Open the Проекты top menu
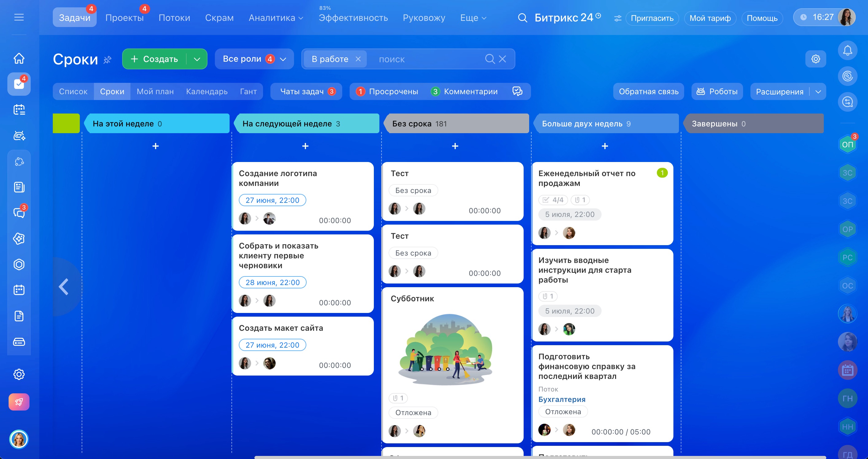 click(x=124, y=17)
